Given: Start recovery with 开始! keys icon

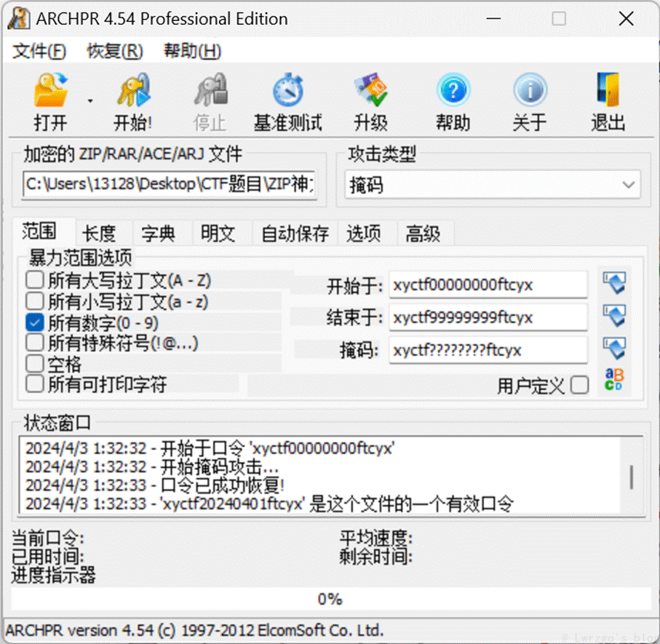Looking at the screenshot, I should click(133, 90).
